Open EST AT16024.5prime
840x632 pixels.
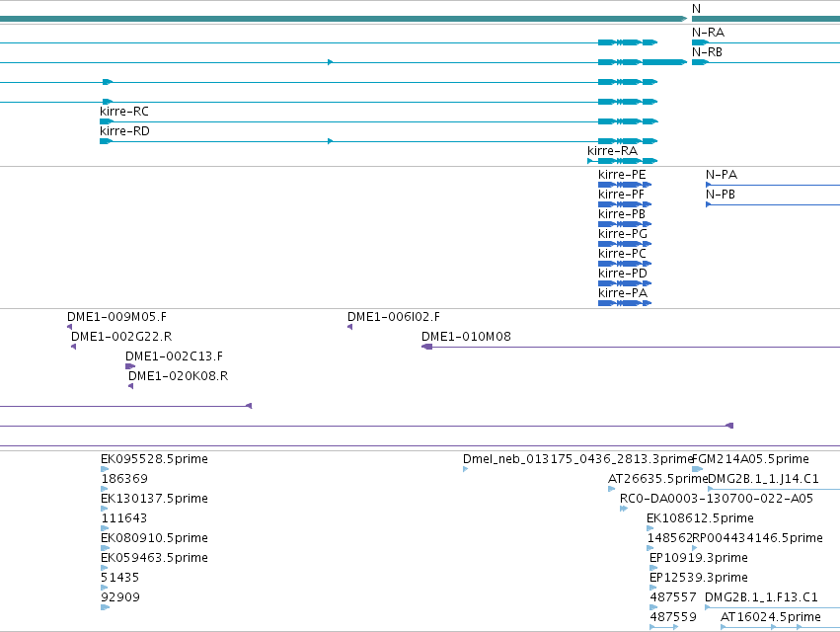pos(770,617)
